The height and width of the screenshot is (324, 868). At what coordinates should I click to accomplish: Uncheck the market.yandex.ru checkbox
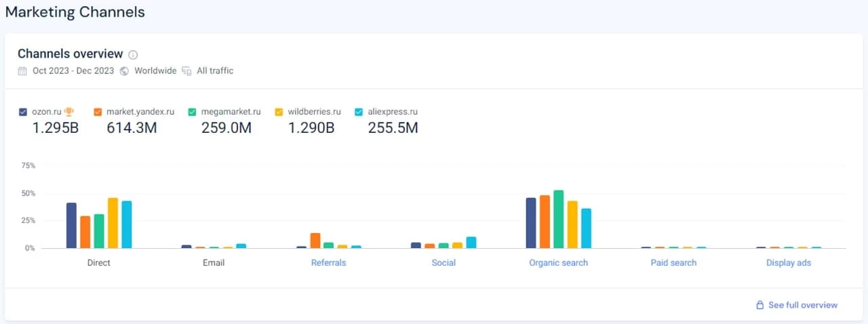point(98,112)
